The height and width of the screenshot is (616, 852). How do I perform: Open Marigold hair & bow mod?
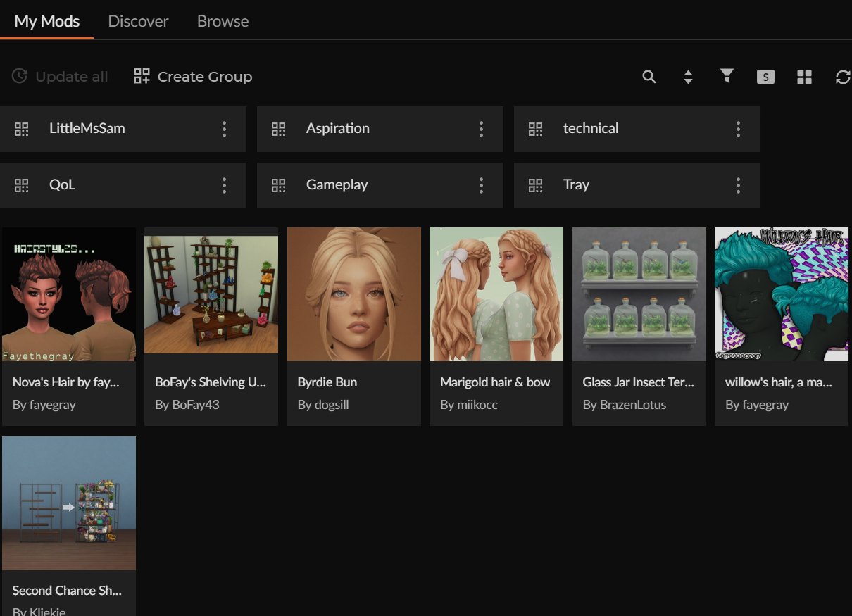pos(496,294)
